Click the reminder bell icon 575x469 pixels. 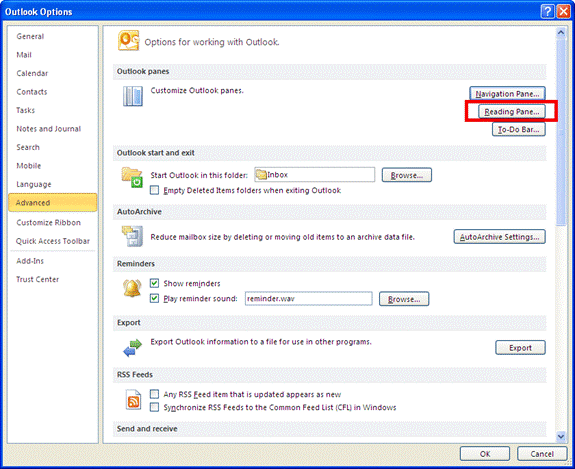pyautogui.click(x=132, y=288)
